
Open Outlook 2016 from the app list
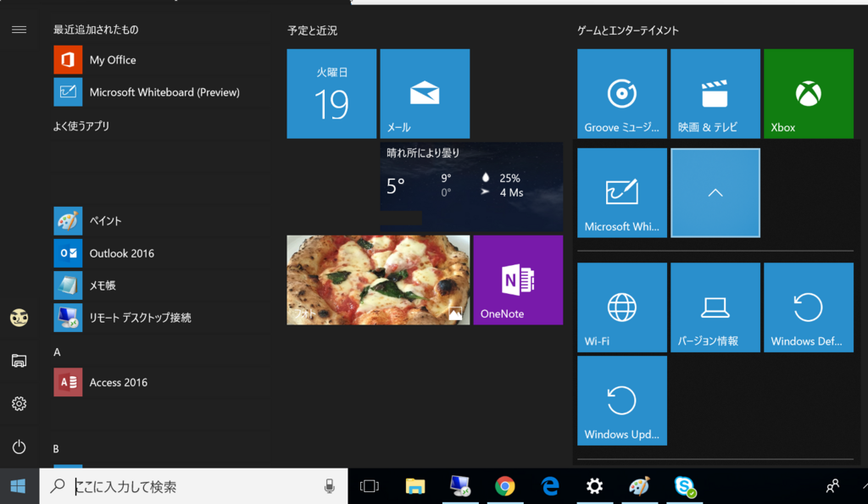162,252
